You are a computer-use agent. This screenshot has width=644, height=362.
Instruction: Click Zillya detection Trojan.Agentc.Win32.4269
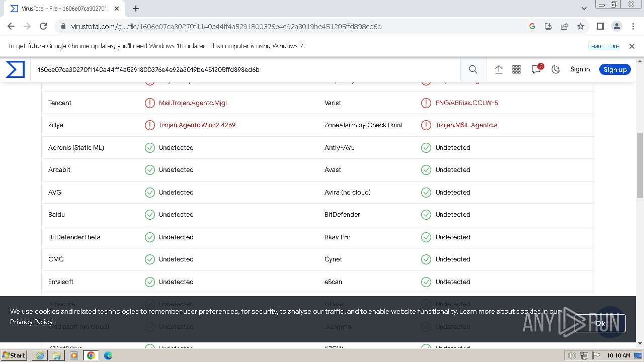pos(197,125)
